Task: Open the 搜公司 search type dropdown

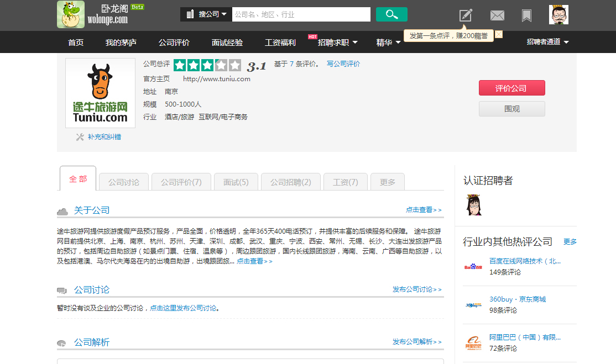Action: [206, 14]
